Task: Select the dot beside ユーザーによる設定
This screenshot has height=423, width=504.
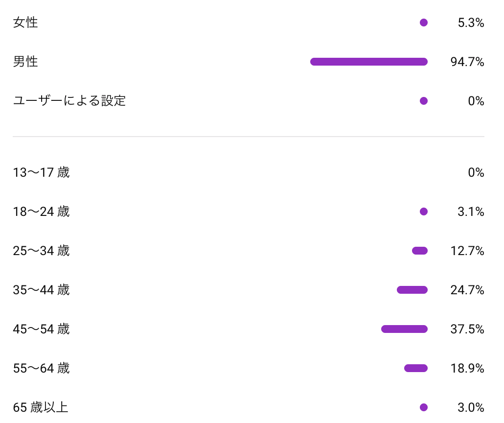Action: click(x=424, y=101)
